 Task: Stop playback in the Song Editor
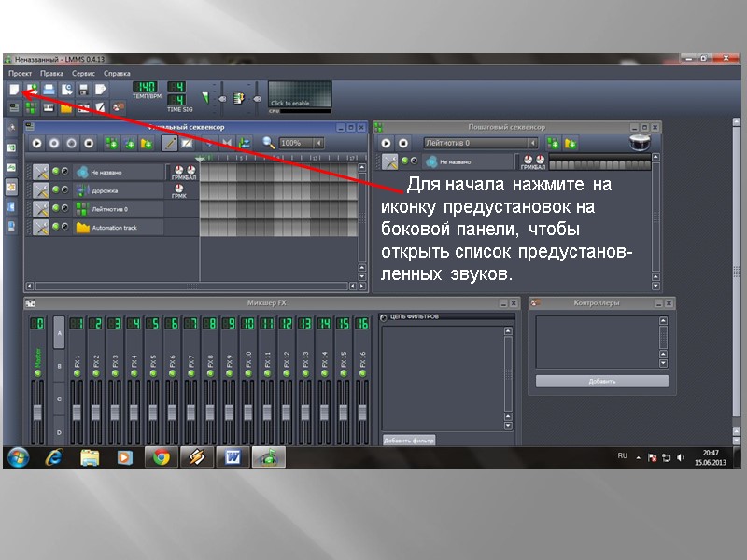(89, 143)
